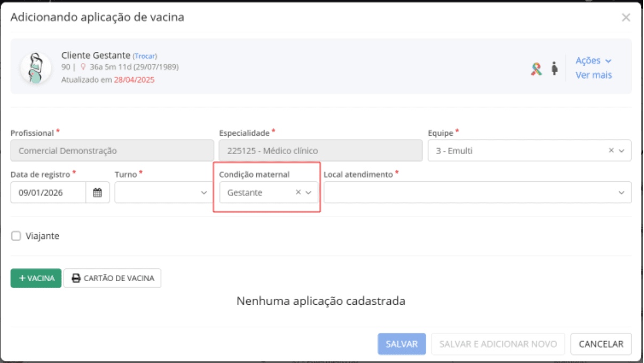
Task: Open the Equipe dropdown list
Action: pos(622,151)
